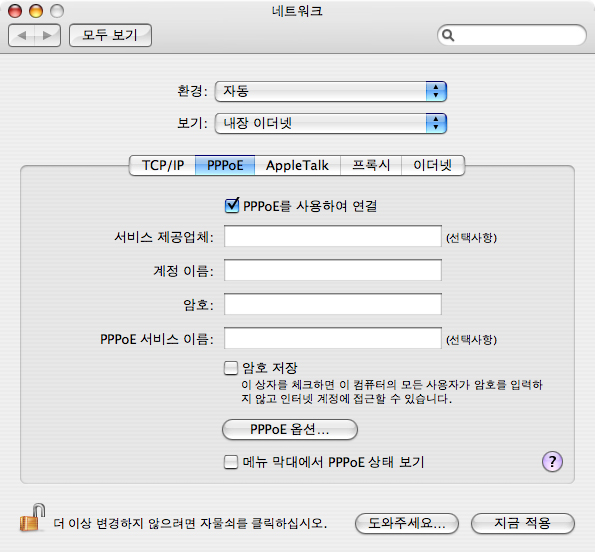Switch to the TCP/IP tab
Image resolution: width=595 pixels, height=552 pixels.
pyautogui.click(x=162, y=165)
